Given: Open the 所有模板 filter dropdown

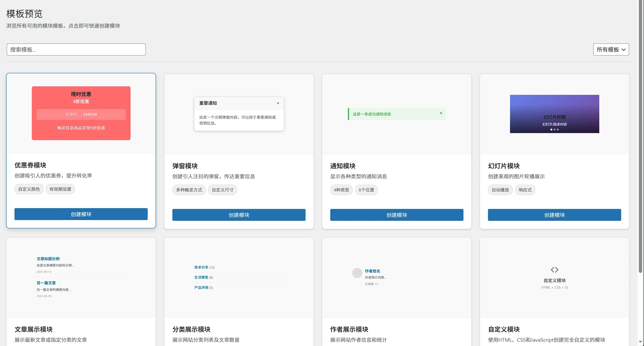Looking at the screenshot, I should [x=611, y=50].
